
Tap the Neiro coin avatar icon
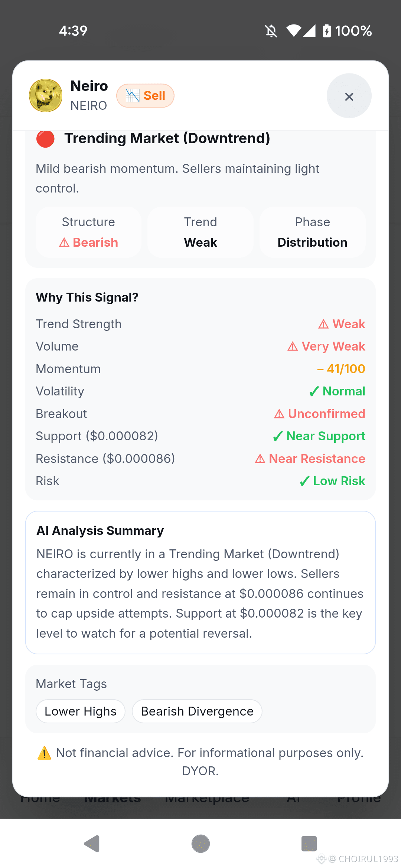(x=46, y=96)
